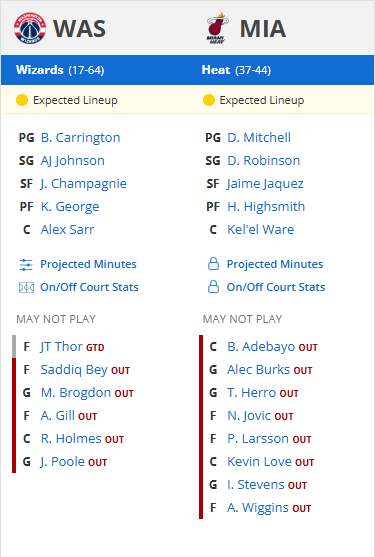375x557 pixels.
Task: Open Wizards Projected Minutes link
Action: (x=88, y=264)
